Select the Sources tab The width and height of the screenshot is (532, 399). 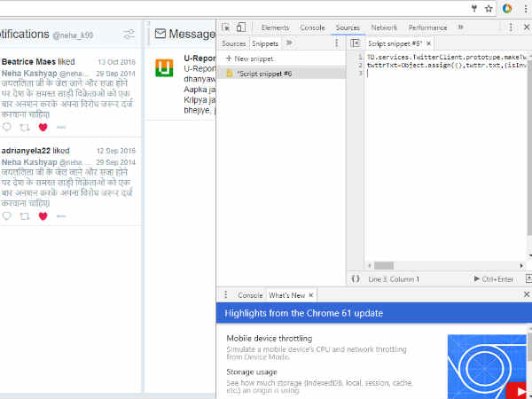tap(348, 27)
